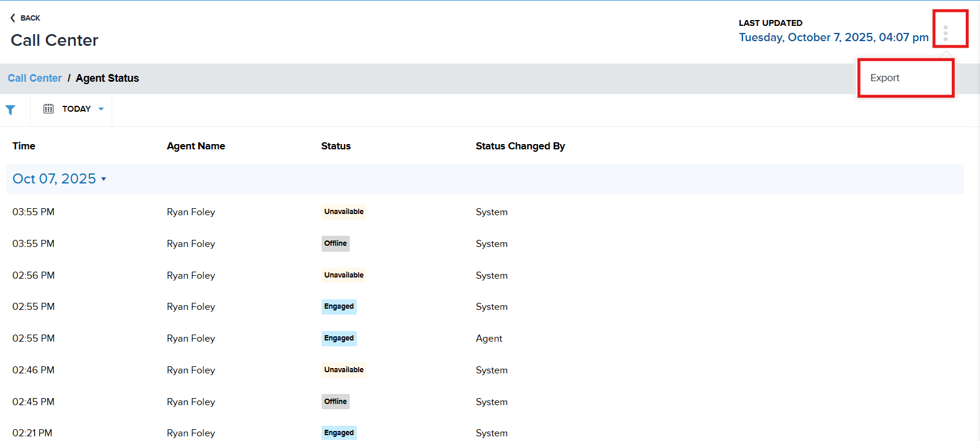The image size is (980, 441).
Task: Click the Offline badge at 02:45 PM
Action: click(335, 402)
